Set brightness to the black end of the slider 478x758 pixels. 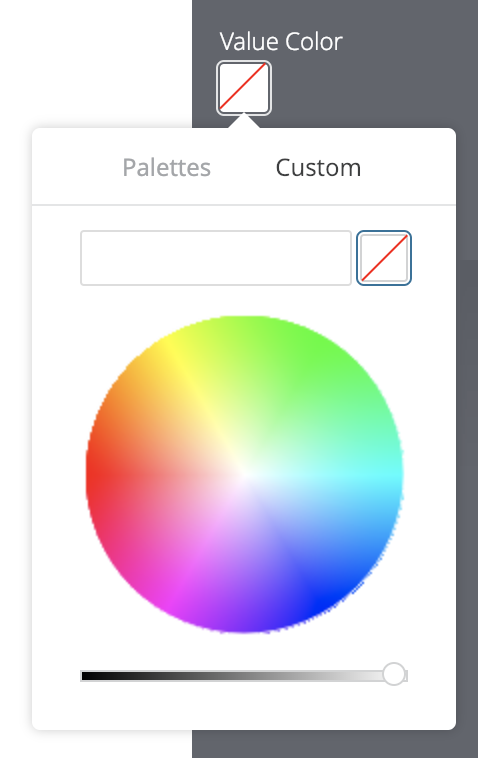84,676
